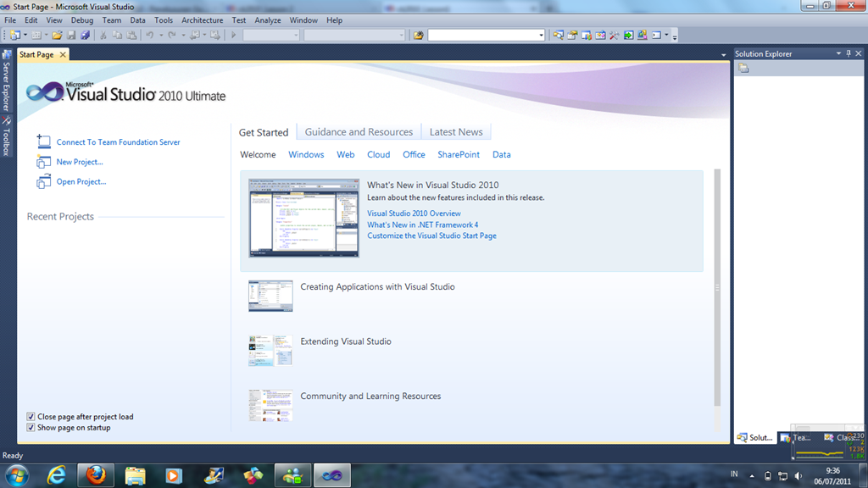Switch to the Latest News tab
Image resolution: width=868 pixels, height=488 pixels.
456,132
